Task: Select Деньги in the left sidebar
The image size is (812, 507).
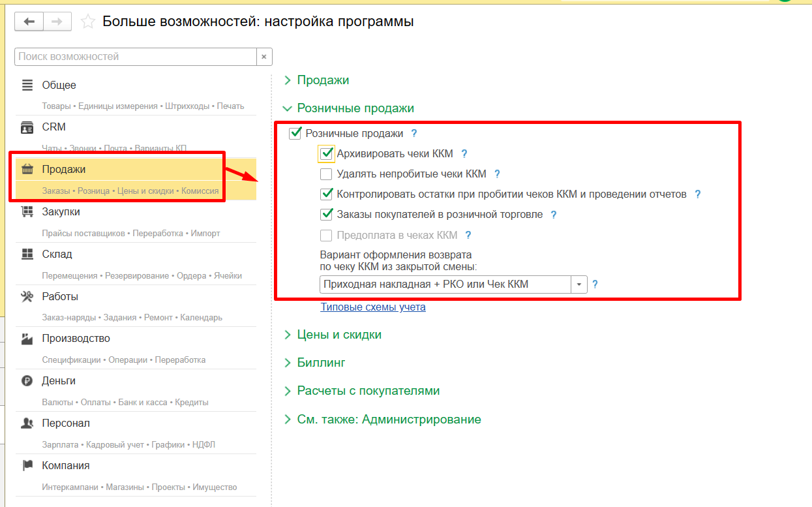Action: tap(59, 380)
